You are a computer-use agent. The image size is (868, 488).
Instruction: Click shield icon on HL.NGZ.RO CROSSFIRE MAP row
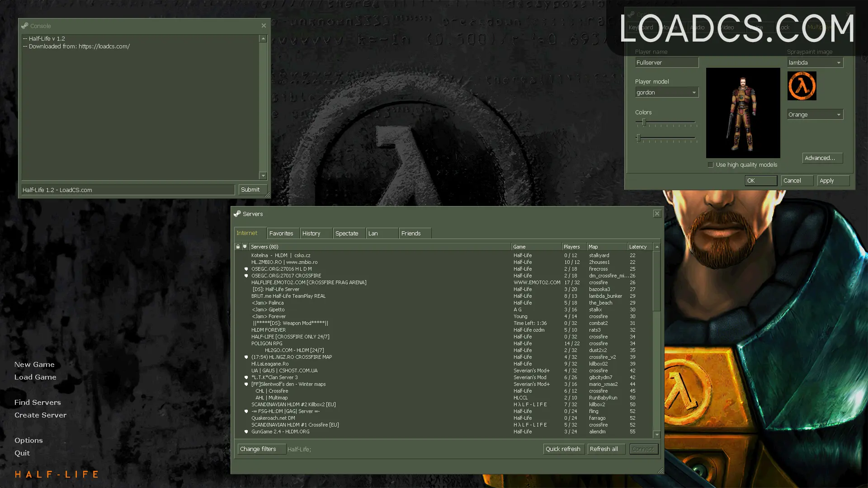coord(246,357)
